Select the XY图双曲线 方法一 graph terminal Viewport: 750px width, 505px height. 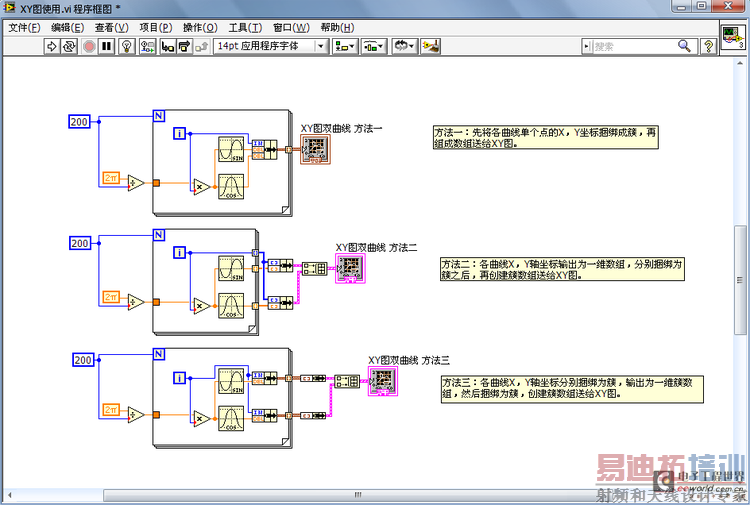point(314,149)
